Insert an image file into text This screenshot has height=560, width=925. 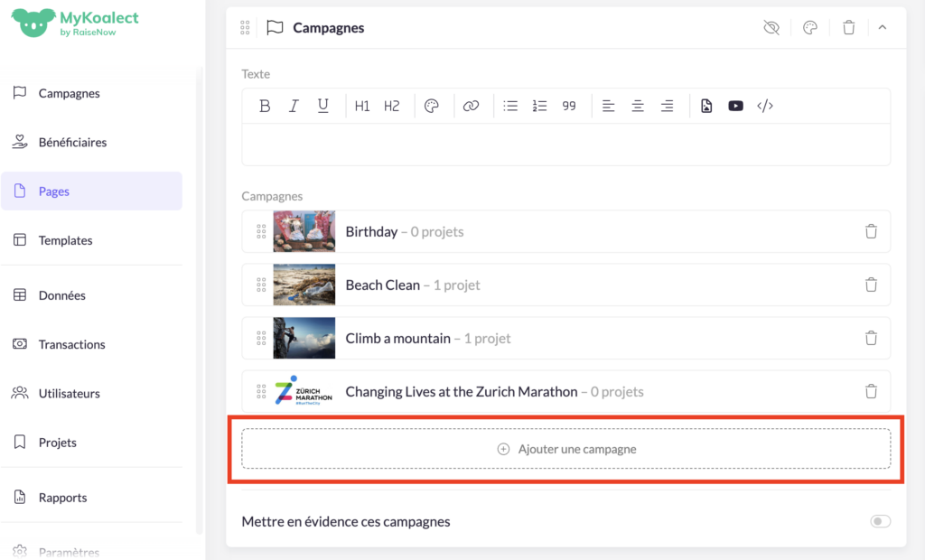pyautogui.click(x=706, y=106)
